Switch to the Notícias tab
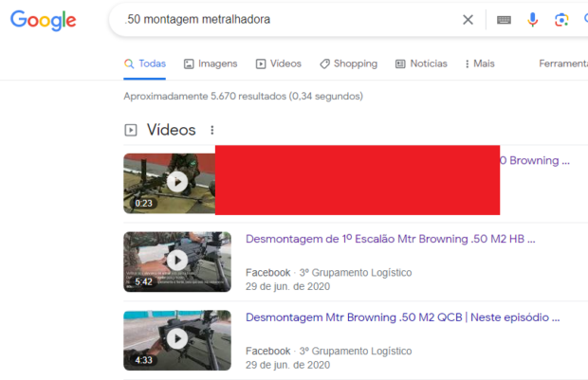Screen dimensions: 588x380 (x=421, y=63)
